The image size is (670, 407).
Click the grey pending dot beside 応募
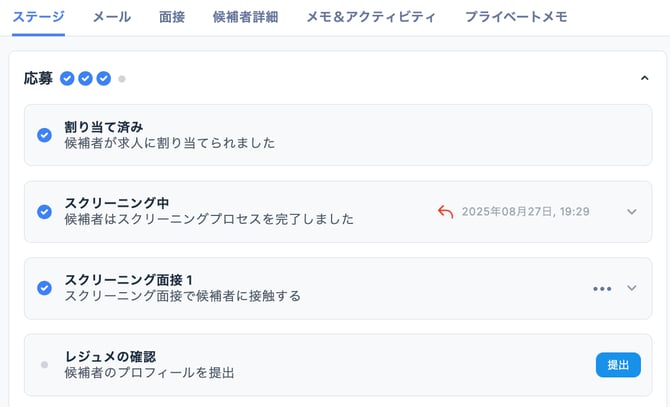click(121, 78)
